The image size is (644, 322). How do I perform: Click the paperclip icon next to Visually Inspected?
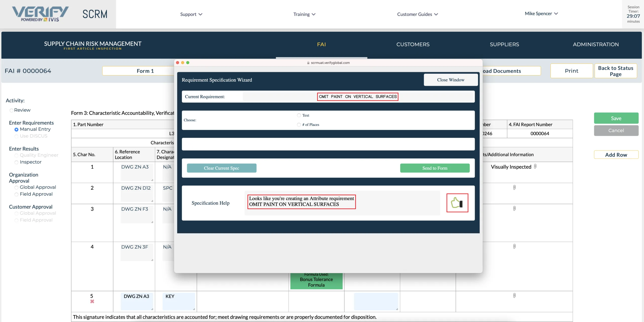point(535,166)
